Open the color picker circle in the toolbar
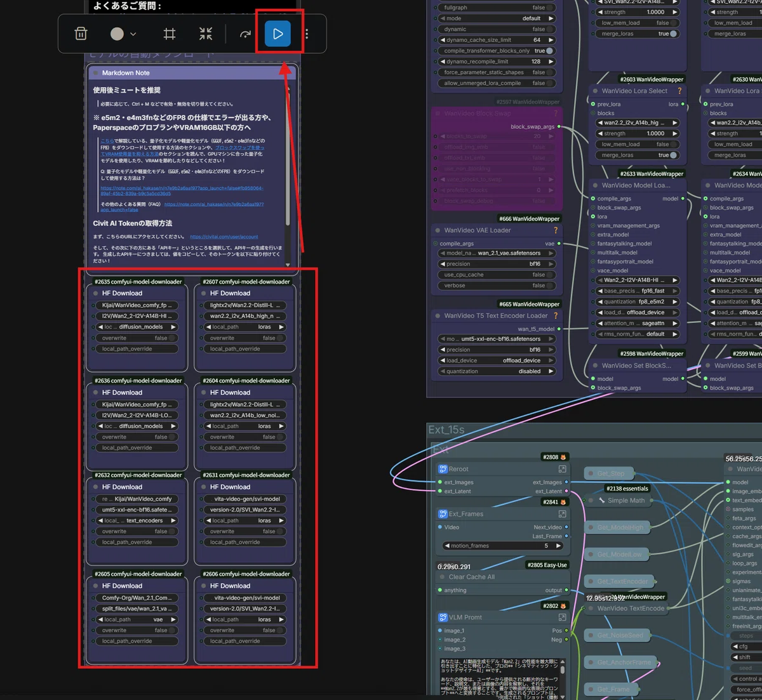This screenshot has width=762, height=700. coord(117,34)
